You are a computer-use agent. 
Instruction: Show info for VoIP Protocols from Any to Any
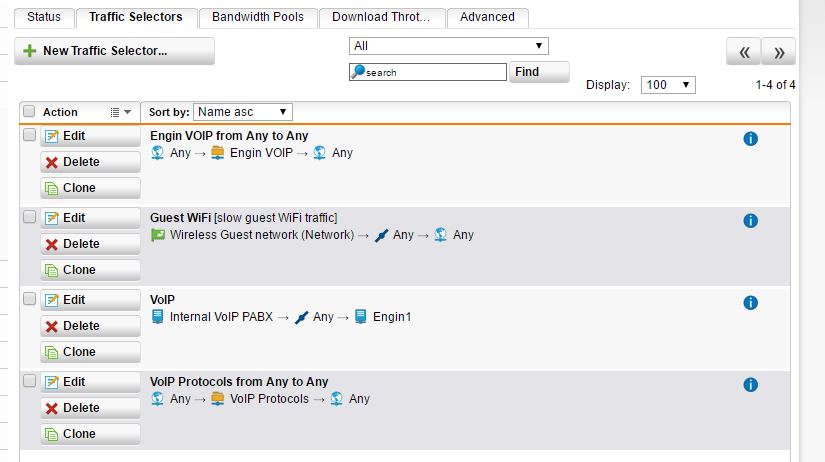[x=750, y=385]
